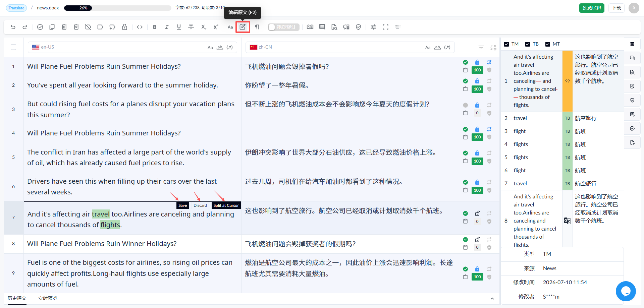Apply superscript formatting
The width and height of the screenshot is (644, 308).
[x=216, y=27]
